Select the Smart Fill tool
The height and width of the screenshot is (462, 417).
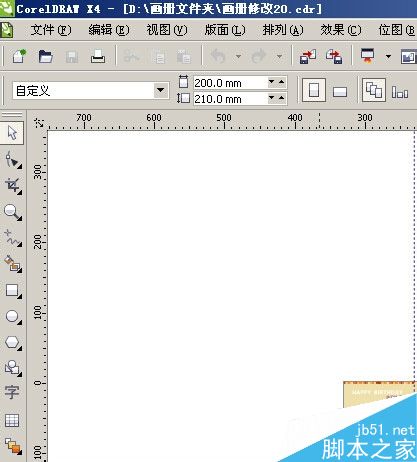(x=12, y=264)
